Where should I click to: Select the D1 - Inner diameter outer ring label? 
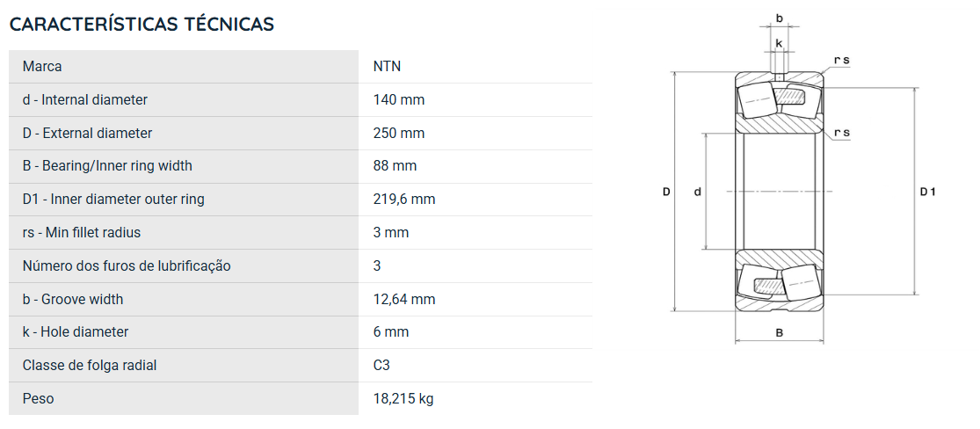[x=113, y=199]
